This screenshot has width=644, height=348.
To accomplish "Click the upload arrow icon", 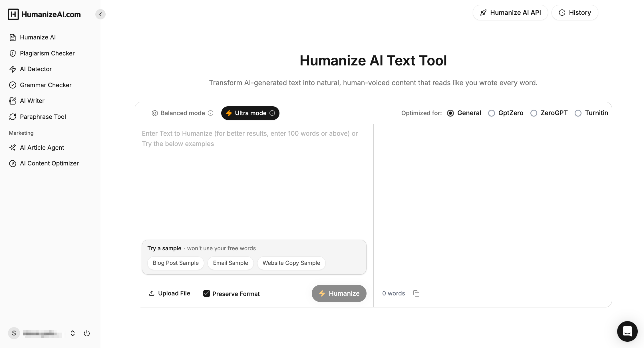I will click(152, 293).
